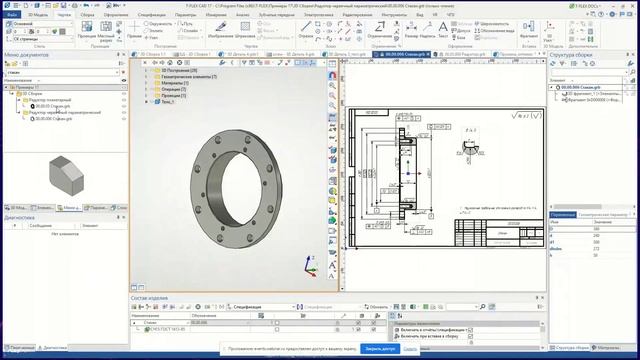This screenshot has width=640, height=360.
Task: Click Обновить in Состав изделия toolbar
Action: [x=376, y=307]
